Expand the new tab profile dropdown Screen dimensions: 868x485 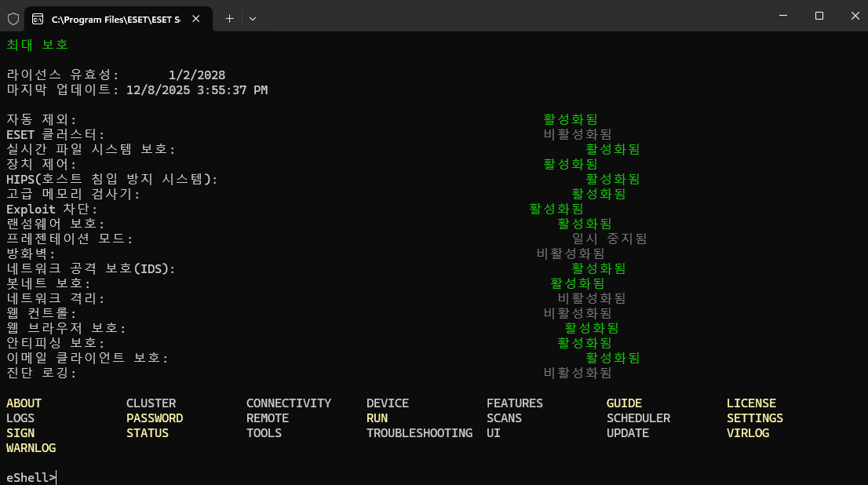coord(252,17)
